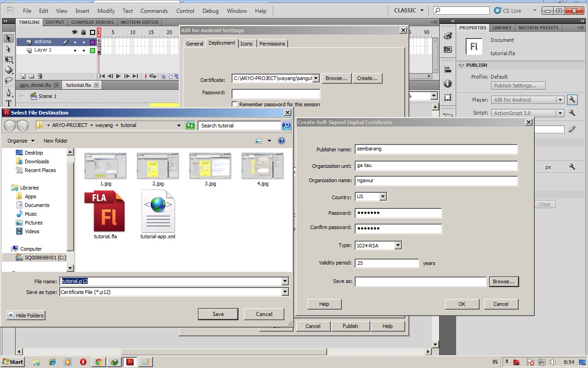Hide the actions layer visibility dot
The image size is (588, 368).
click(75, 42)
